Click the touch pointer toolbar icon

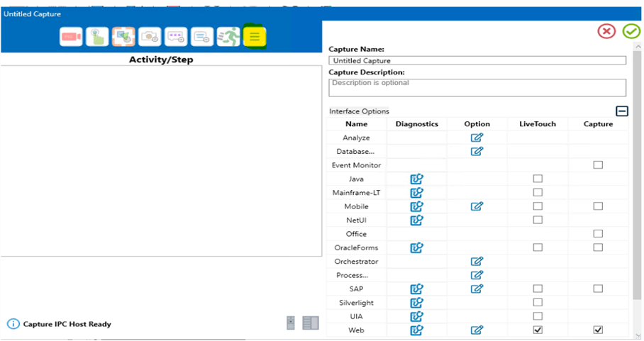click(x=96, y=37)
